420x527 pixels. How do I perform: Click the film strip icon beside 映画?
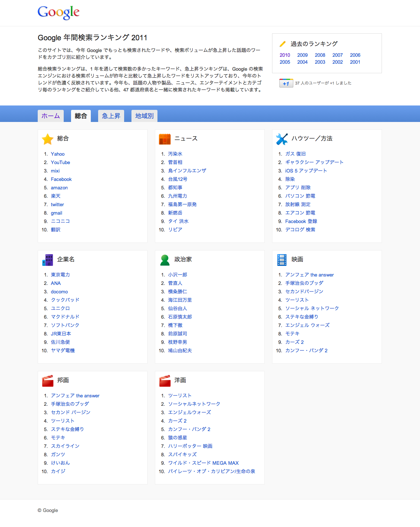[x=282, y=260]
